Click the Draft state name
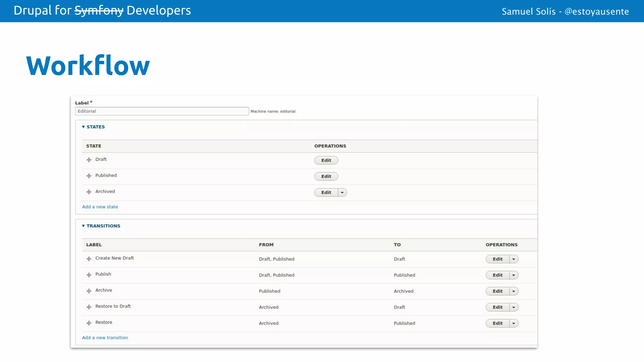This screenshot has width=644, height=362. click(101, 159)
